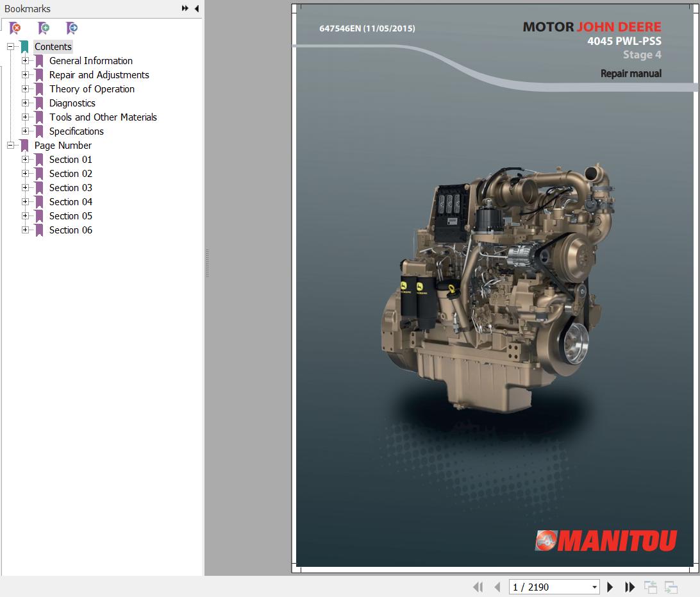Click the Bookmarks panel title
The height and width of the screenshot is (597, 700).
pyautogui.click(x=27, y=9)
